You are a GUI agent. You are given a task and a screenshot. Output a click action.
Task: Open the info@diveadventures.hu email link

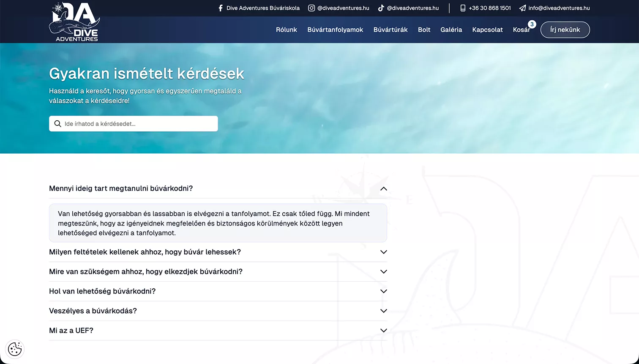click(x=559, y=8)
